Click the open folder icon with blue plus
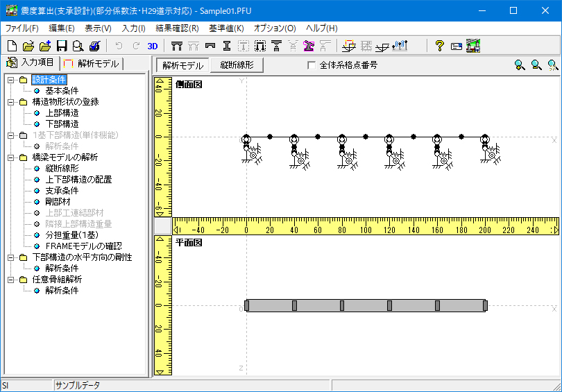 [x=45, y=46]
